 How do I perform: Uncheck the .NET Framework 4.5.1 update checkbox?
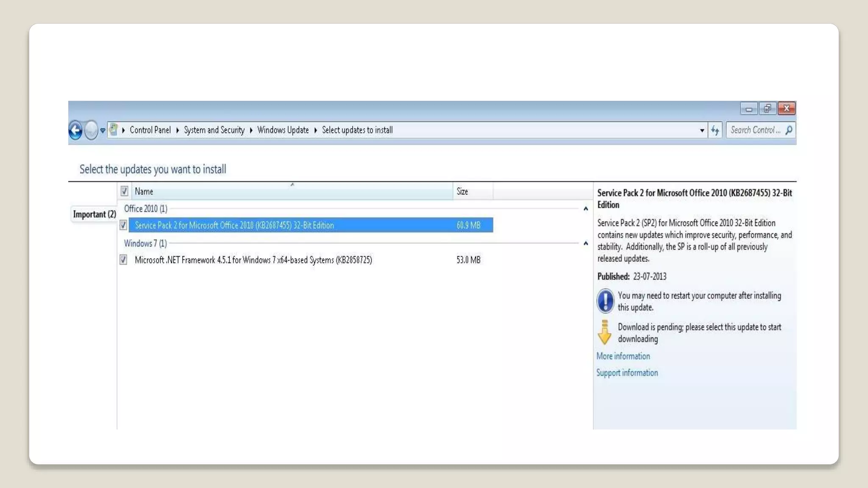click(123, 260)
